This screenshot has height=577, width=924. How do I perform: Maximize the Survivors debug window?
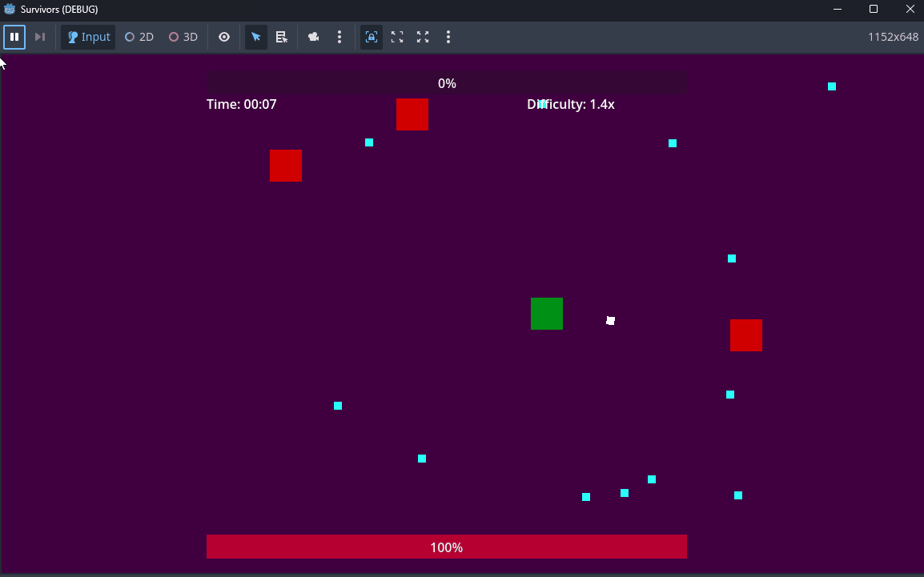[x=874, y=9]
